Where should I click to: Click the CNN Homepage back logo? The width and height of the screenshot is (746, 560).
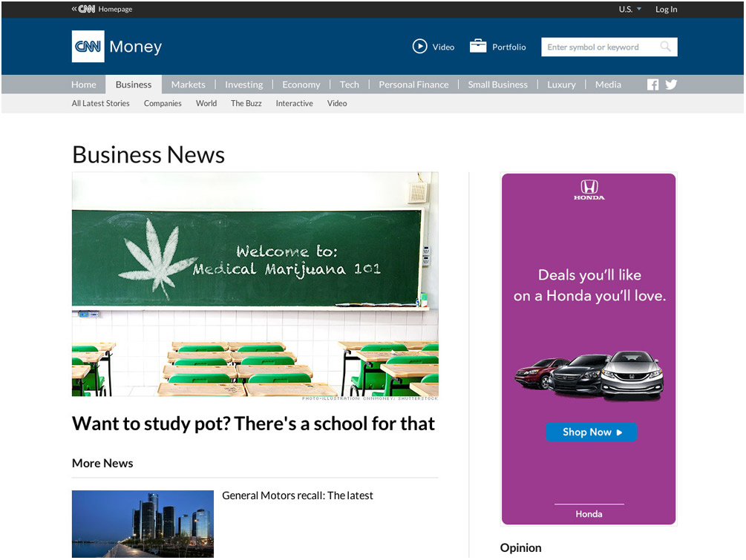point(86,9)
